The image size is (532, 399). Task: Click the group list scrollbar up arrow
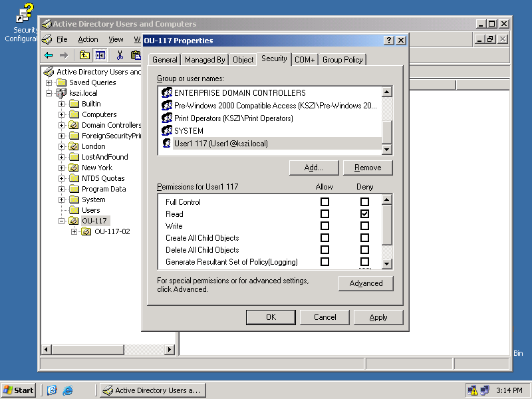pyautogui.click(x=387, y=92)
